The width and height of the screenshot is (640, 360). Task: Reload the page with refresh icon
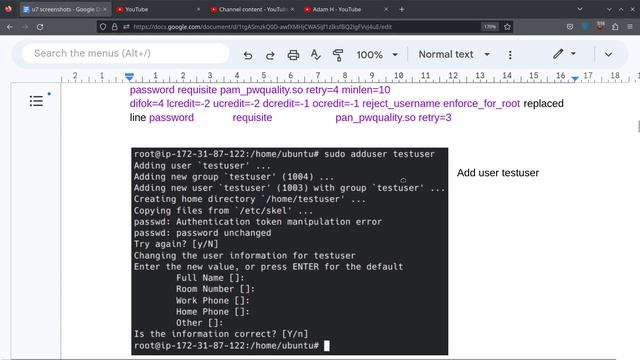(40, 27)
